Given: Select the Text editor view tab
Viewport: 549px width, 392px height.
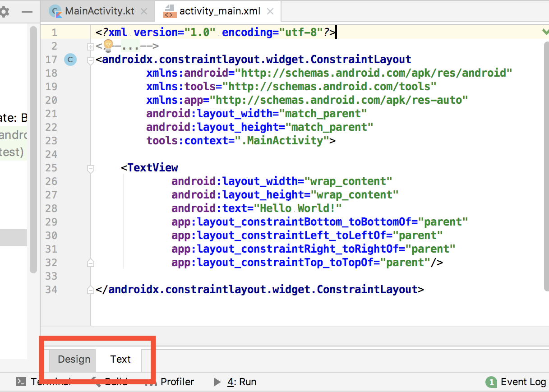Looking at the screenshot, I should 120,359.
